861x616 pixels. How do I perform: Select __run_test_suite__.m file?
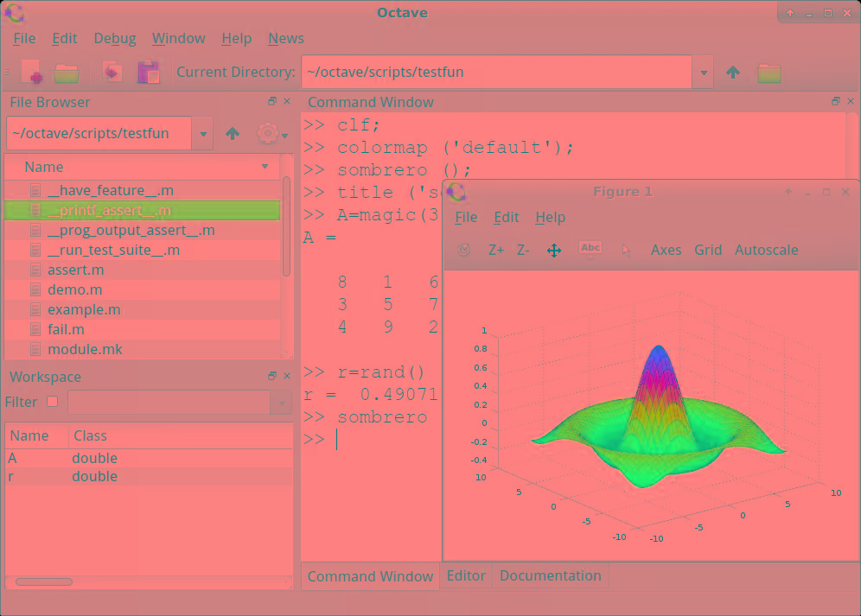pos(143,250)
